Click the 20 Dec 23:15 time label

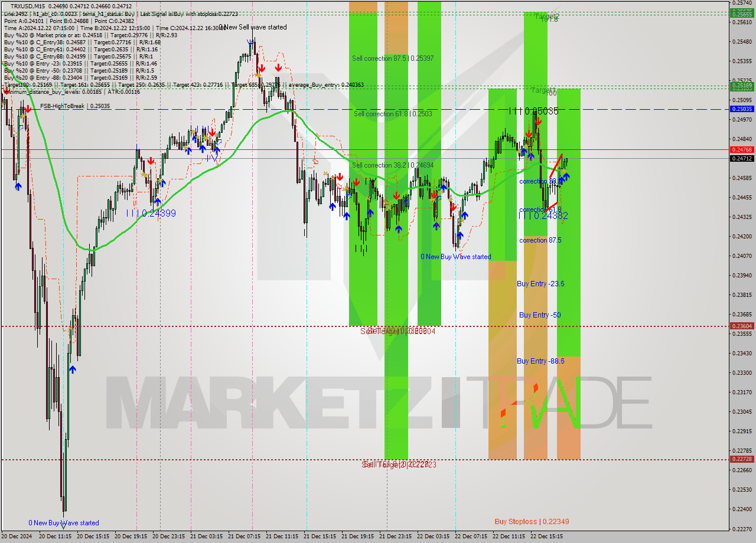tap(168, 537)
